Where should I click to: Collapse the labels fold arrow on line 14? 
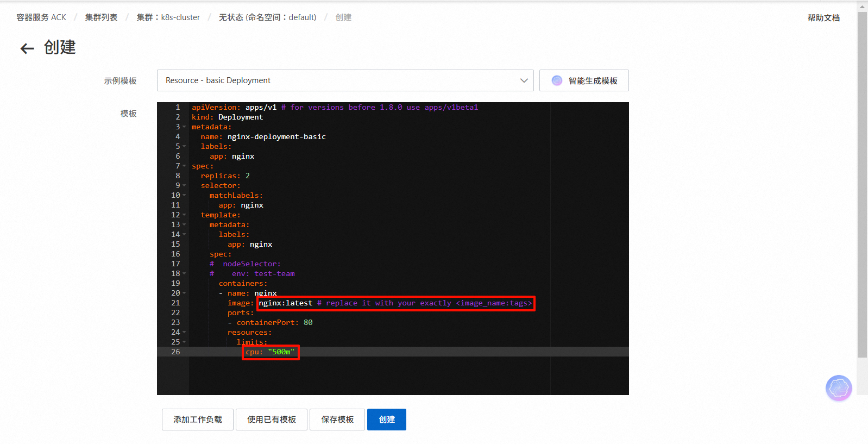[184, 235]
